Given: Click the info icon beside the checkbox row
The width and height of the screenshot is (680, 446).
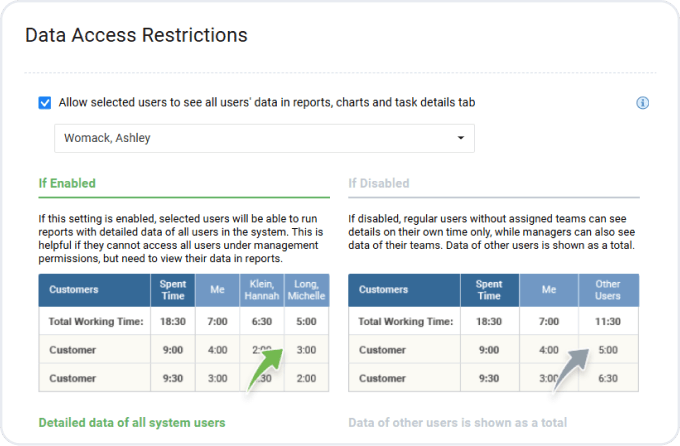Looking at the screenshot, I should [x=643, y=103].
